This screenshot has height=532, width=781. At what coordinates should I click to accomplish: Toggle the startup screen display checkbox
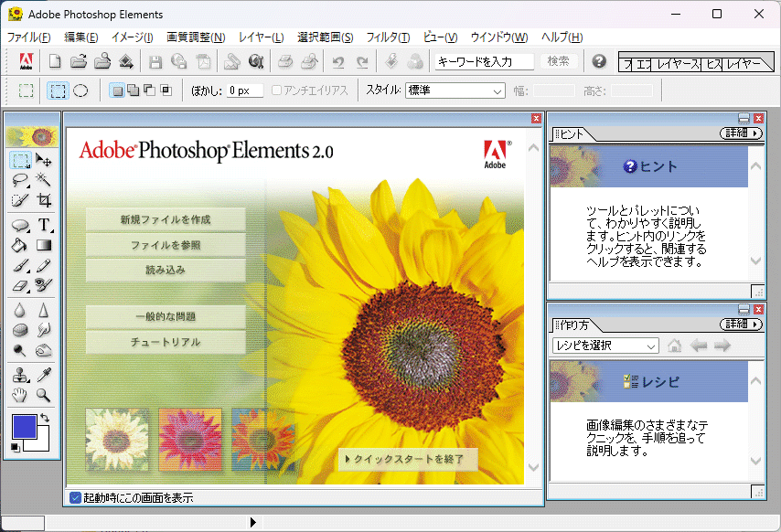(74, 498)
